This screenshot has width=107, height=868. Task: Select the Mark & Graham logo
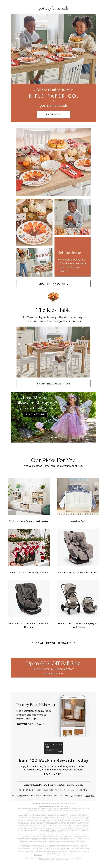pos(61,796)
